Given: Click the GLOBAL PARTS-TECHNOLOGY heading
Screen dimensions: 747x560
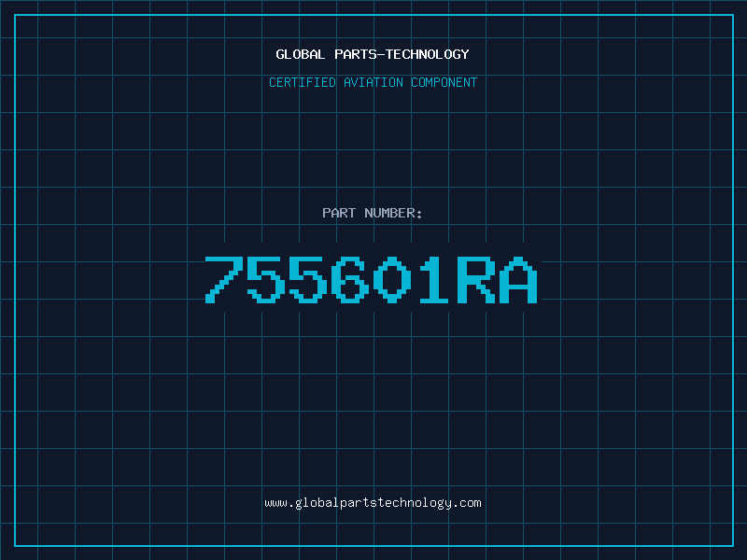Looking at the screenshot, I should (x=373, y=54).
